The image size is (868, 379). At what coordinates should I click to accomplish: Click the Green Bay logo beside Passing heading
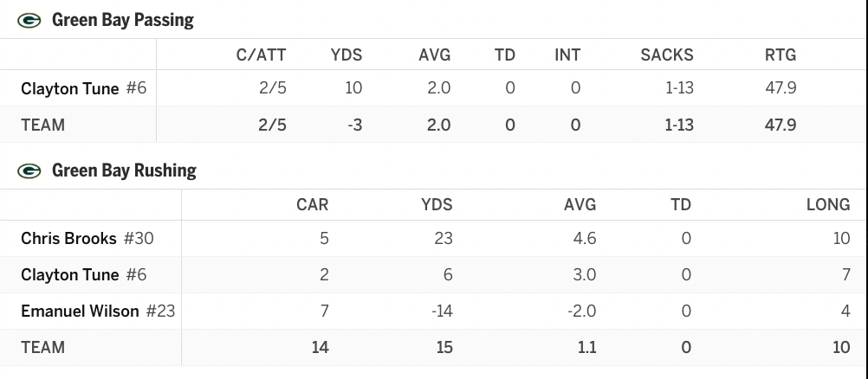29,20
